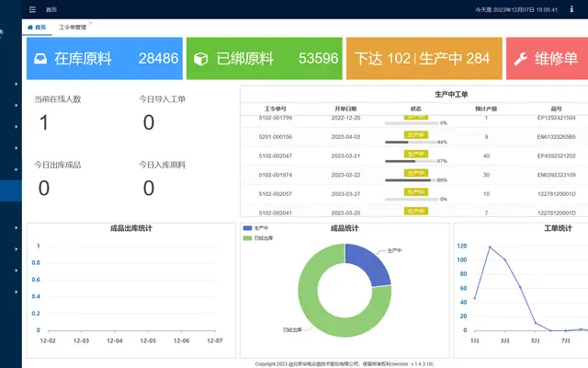Screen dimensions: 588x368
Task: Click product number EP1292421504
Action: (x=556, y=118)
